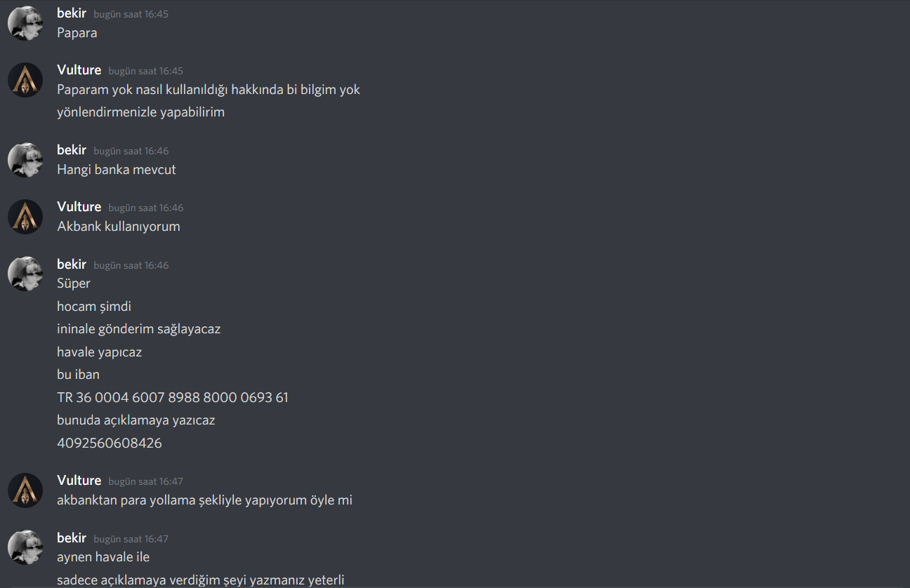910x588 pixels.
Task: Click the 'ininale gönderim sağlayacaz' message line
Action: 139,329
